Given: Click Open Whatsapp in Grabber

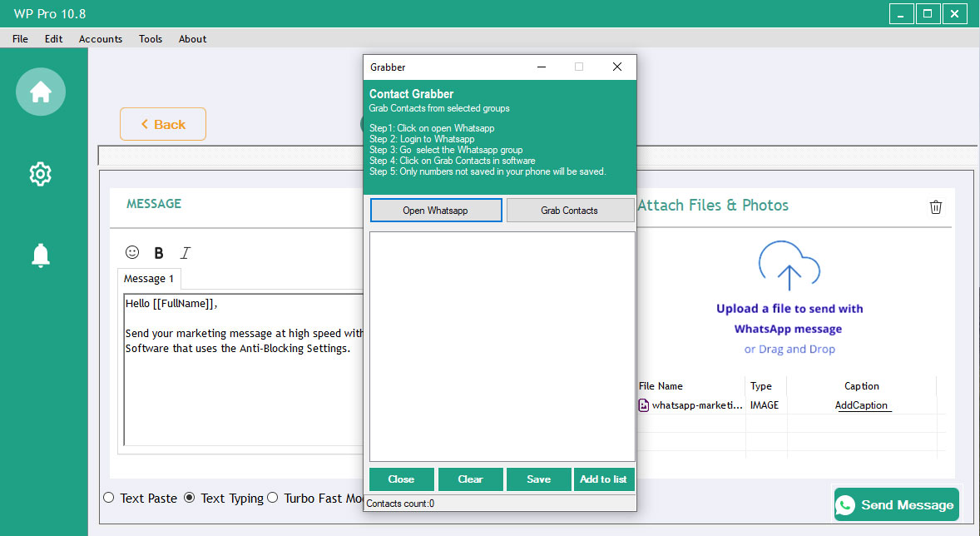Looking at the screenshot, I should [436, 210].
